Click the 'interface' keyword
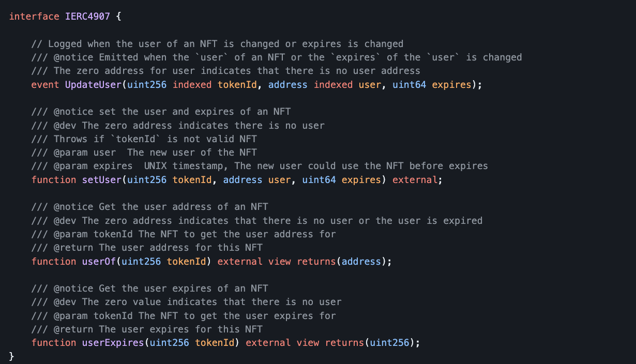Image resolution: width=636 pixels, height=364 pixels. (34, 16)
